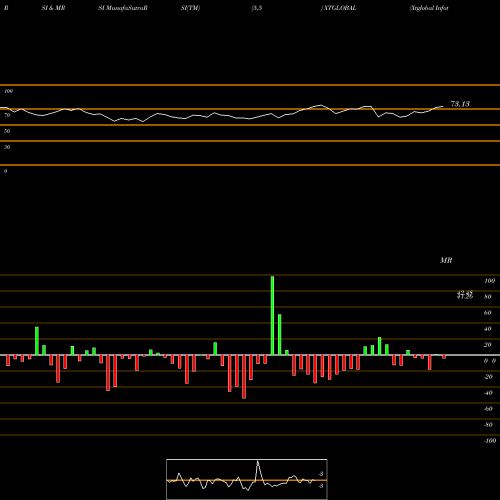The width and height of the screenshot is (500, 500).
Task: Click the MR panel title label
Action: click(x=446, y=260)
